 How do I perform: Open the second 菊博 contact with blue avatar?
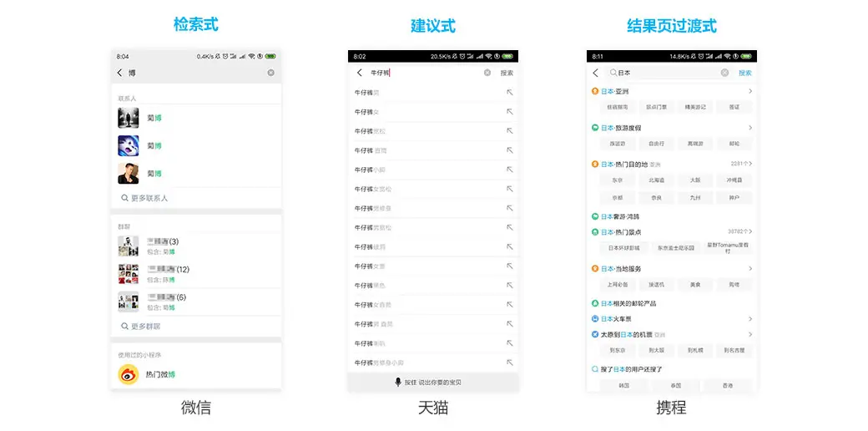pos(129,145)
